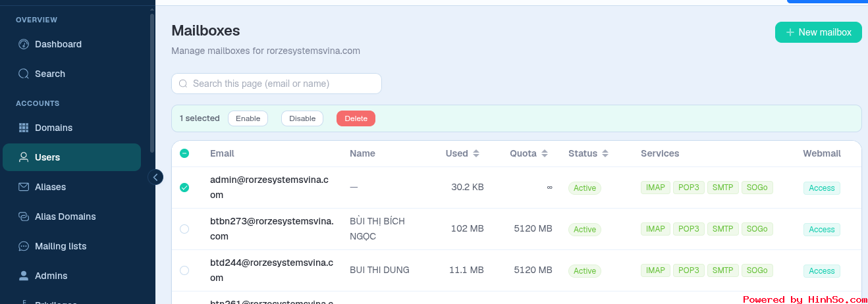868x304 pixels.
Task: Open Aliases section
Action: pyautogui.click(x=72, y=187)
